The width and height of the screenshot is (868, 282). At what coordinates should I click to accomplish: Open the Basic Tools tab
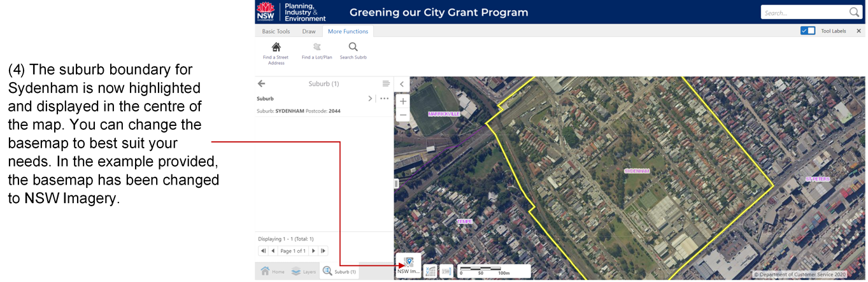276,31
